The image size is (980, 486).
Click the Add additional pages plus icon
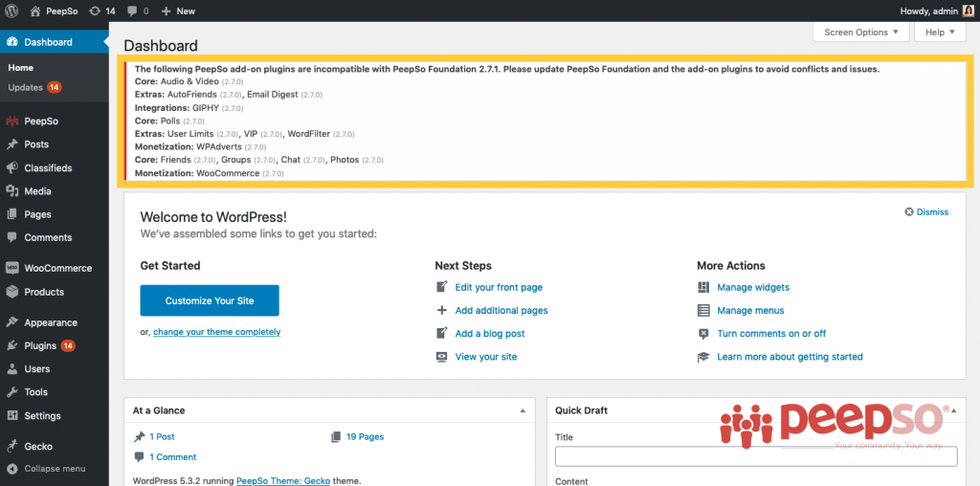coord(442,311)
